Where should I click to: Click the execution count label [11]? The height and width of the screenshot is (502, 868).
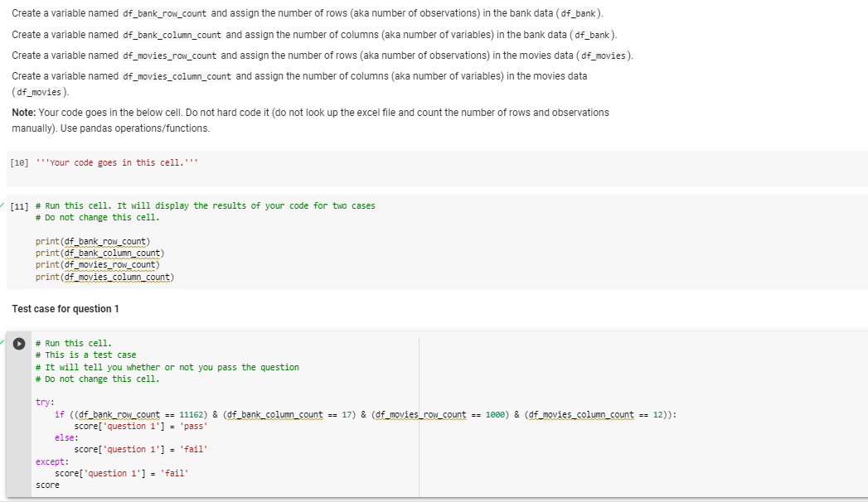18,205
